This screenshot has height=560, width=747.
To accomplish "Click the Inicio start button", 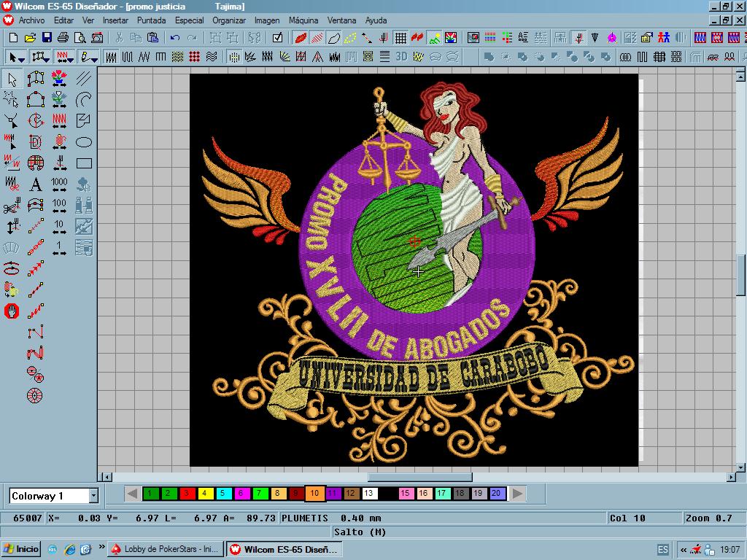I will pyautogui.click(x=21, y=549).
